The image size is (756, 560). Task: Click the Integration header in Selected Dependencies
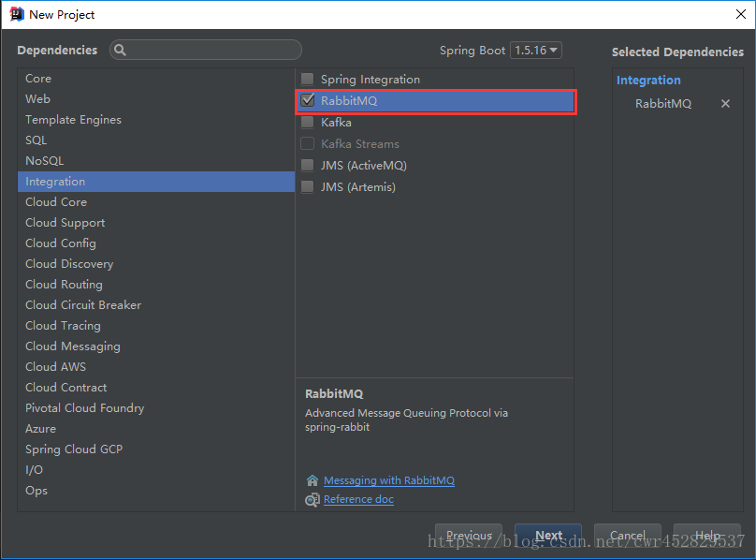pos(648,81)
